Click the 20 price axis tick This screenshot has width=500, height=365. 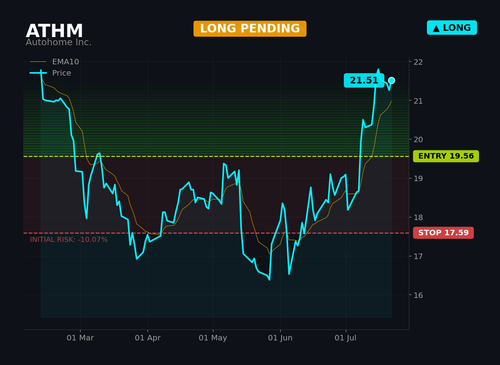click(x=418, y=140)
